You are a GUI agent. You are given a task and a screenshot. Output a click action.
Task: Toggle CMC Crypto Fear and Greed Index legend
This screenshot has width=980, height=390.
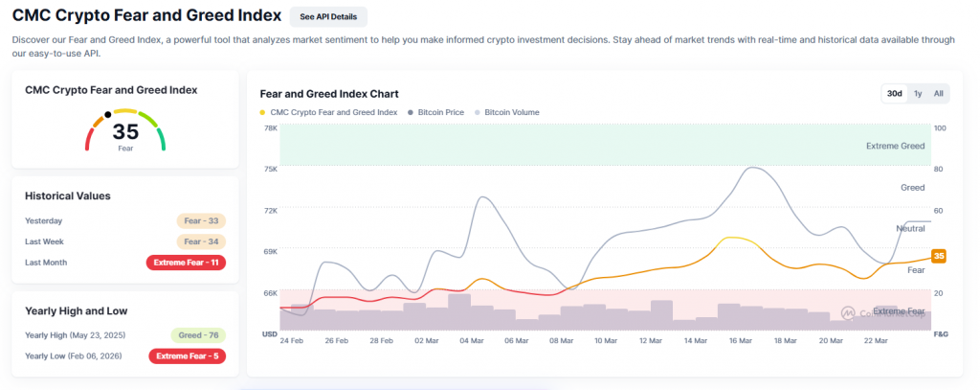[333, 112]
